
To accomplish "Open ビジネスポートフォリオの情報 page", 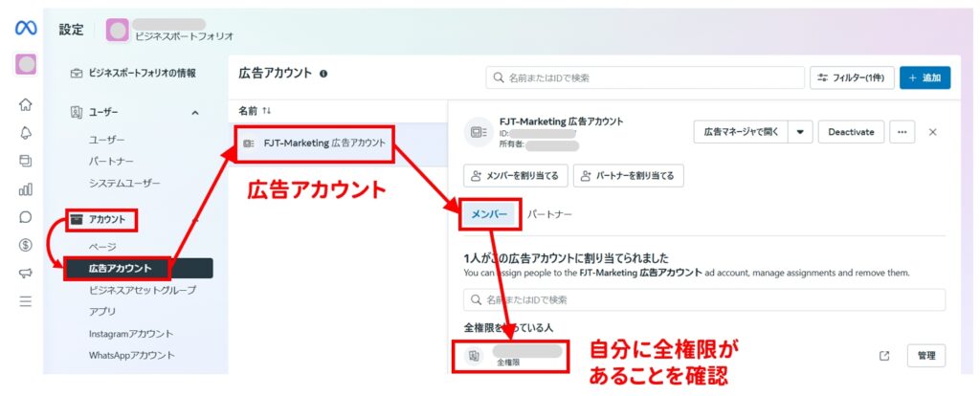I will tap(133, 73).
